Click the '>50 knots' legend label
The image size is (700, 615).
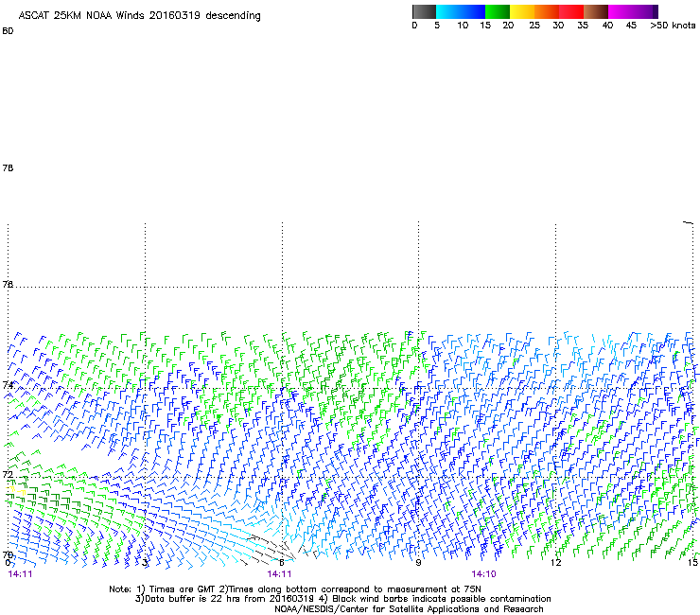coord(673,26)
